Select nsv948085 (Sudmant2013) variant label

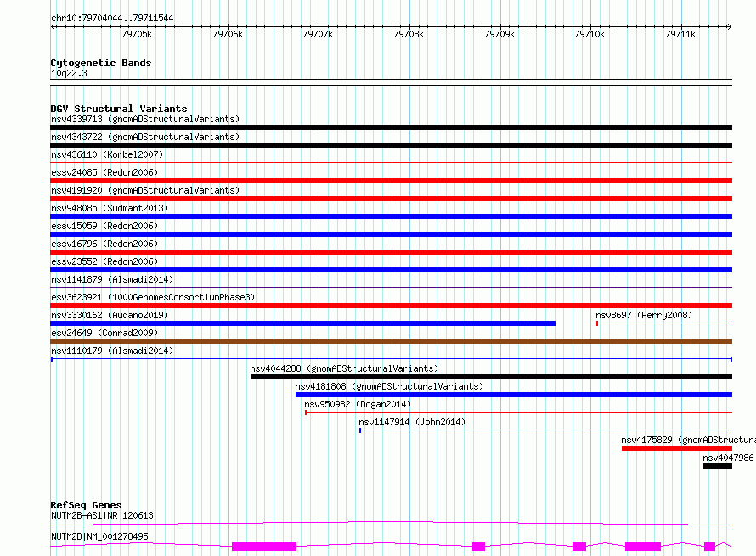110,208
